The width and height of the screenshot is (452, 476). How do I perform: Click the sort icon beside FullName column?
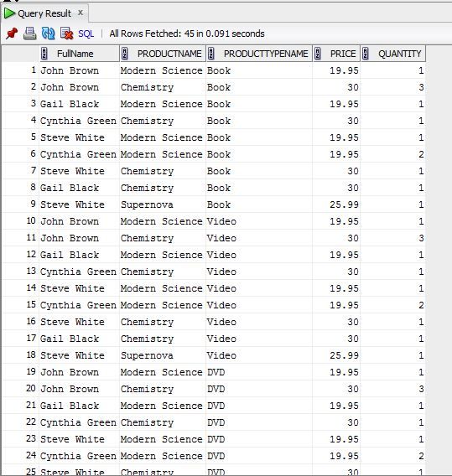click(44, 54)
